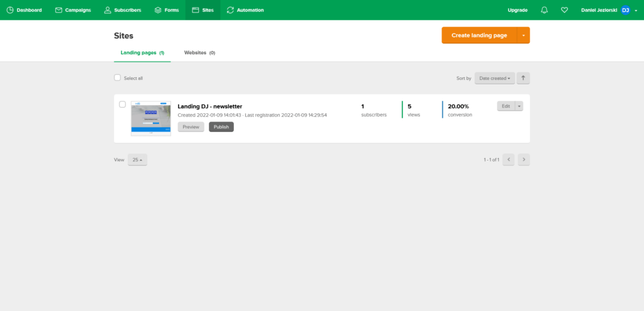Open the Subscribers menu
Image resolution: width=644 pixels, height=311 pixels.
click(x=123, y=10)
